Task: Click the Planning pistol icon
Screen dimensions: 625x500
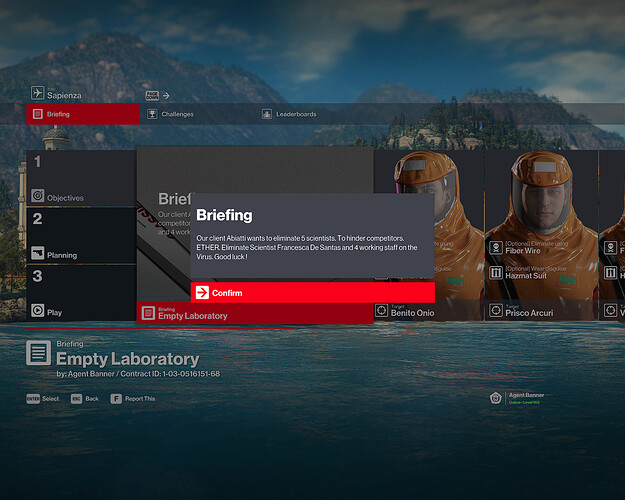Action: pos(38,253)
